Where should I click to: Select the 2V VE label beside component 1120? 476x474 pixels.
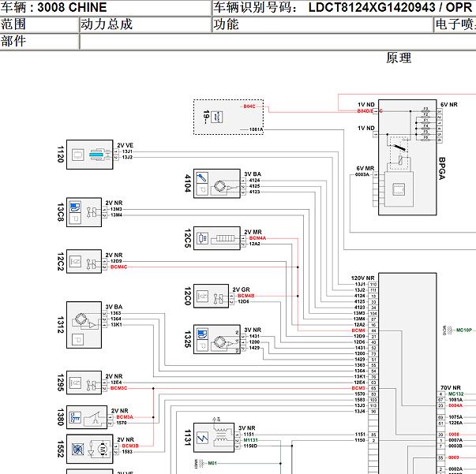[125, 146]
